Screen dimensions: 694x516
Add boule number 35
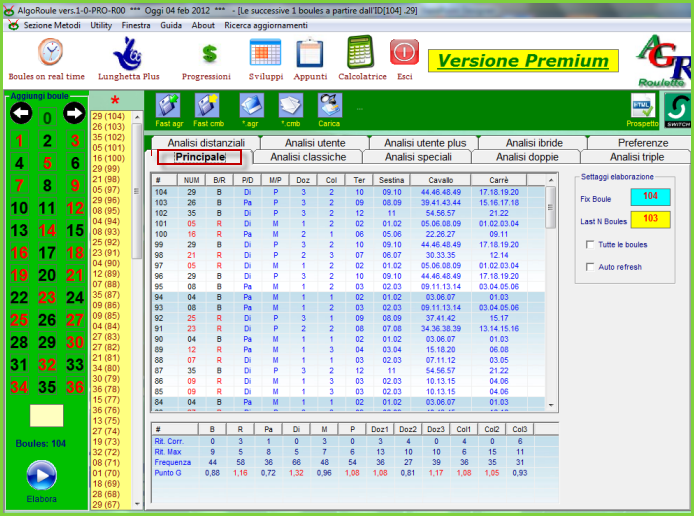point(47,387)
